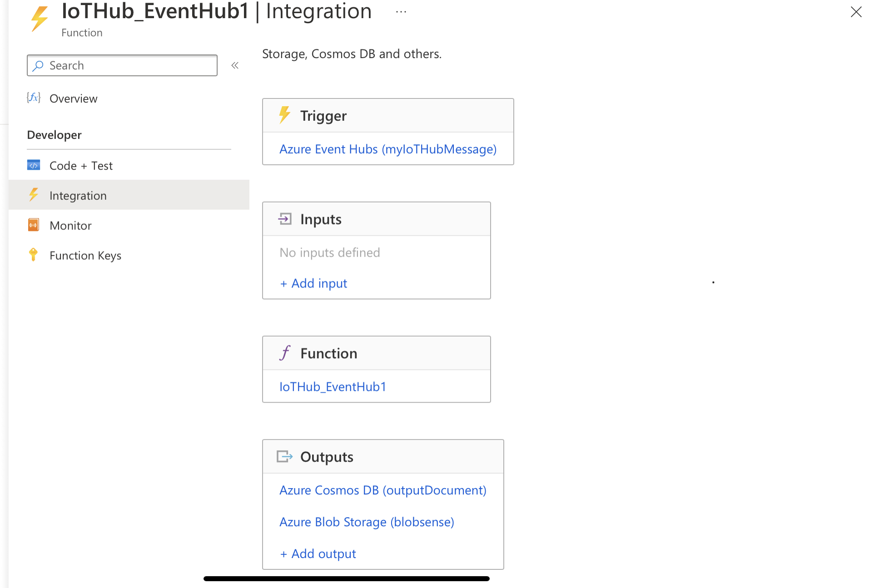889x588 pixels.
Task: Click the Overview fx icon
Action: (34, 98)
